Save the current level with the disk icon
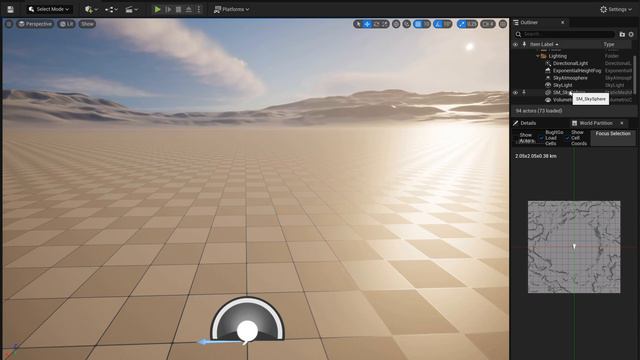Viewport: 640px width, 360px height. [11, 9]
